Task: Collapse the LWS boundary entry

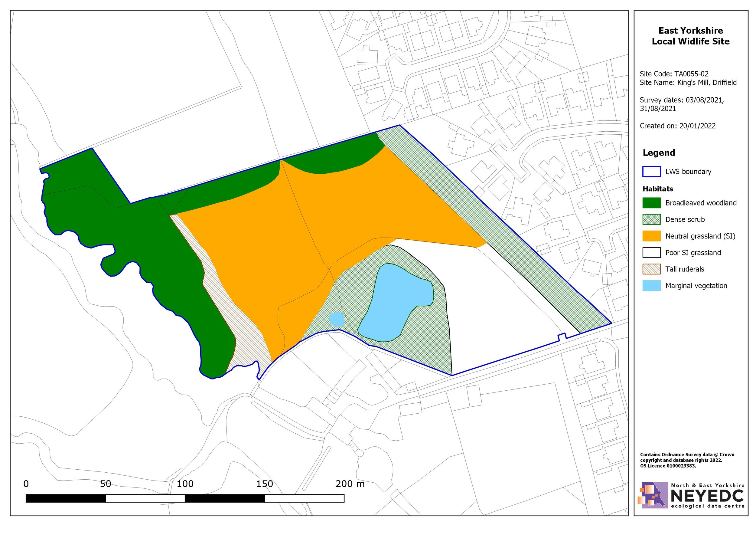Action: (x=688, y=172)
